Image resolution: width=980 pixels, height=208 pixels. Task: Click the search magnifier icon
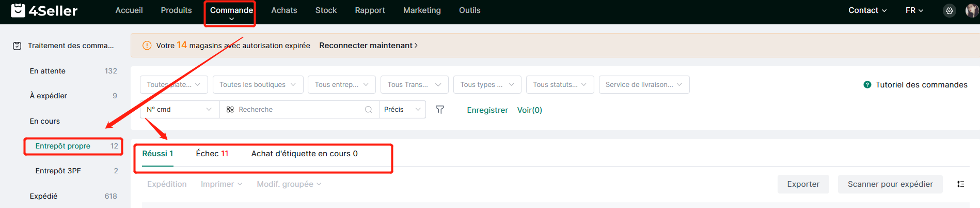tap(368, 110)
